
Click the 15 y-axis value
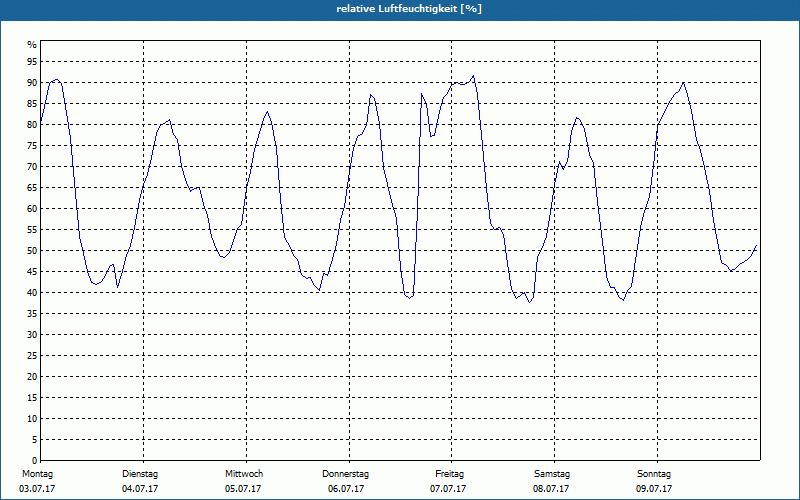32,397
